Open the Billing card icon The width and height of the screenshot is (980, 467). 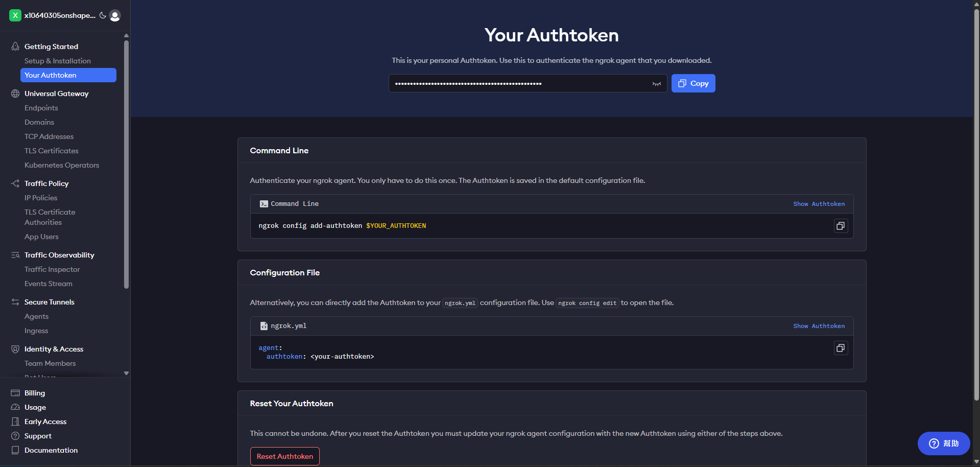click(15, 393)
